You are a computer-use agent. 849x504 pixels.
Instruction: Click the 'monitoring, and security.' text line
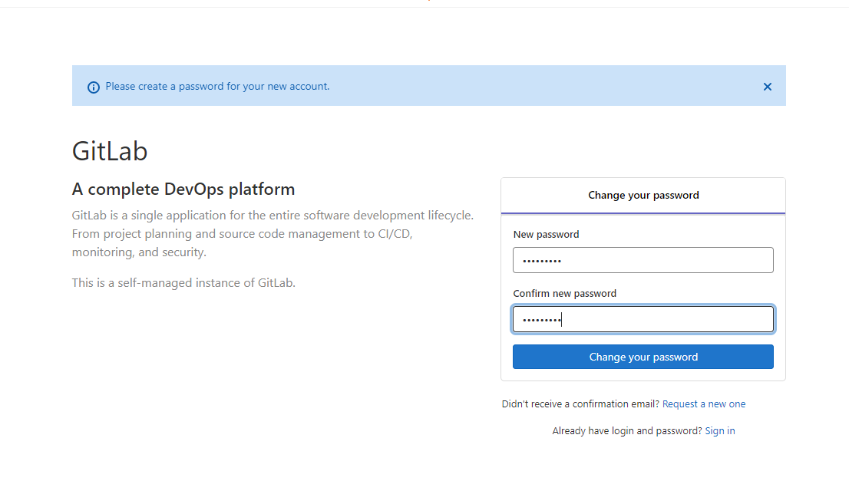139,252
